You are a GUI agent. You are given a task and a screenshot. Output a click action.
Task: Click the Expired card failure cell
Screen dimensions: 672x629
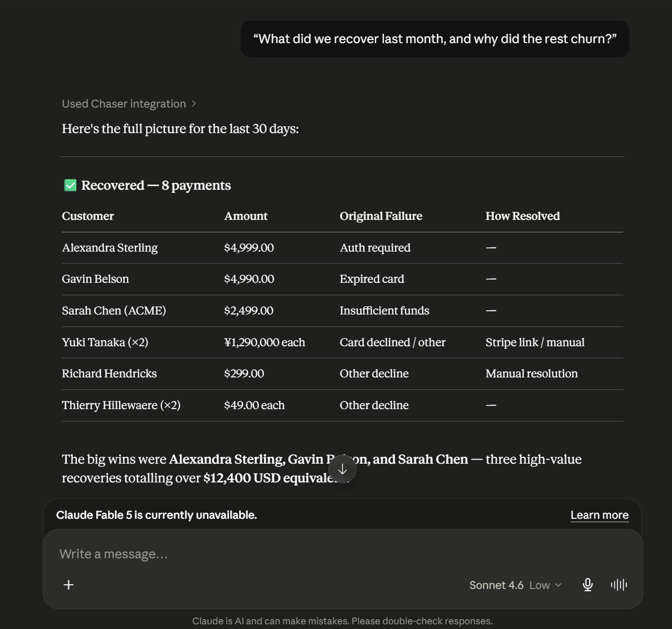point(372,279)
